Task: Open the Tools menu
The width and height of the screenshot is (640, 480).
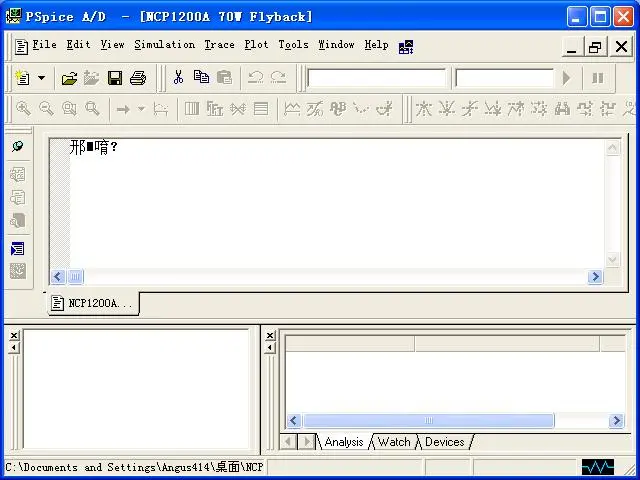Action: point(293,44)
